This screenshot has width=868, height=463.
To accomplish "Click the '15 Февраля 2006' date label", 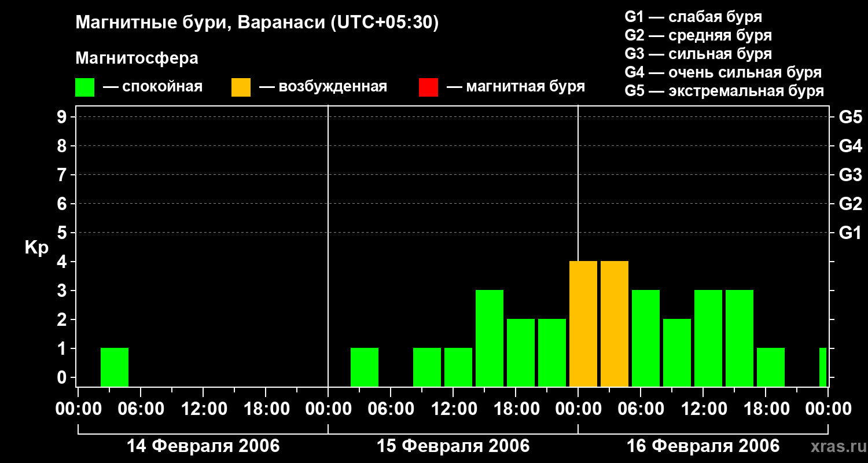I will pyautogui.click(x=453, y=446).
